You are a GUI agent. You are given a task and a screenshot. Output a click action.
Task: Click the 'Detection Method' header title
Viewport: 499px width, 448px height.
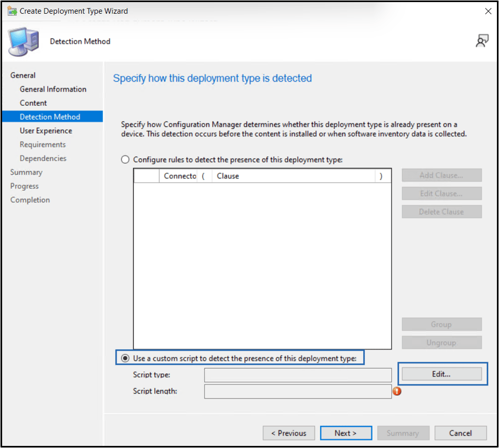80,42
